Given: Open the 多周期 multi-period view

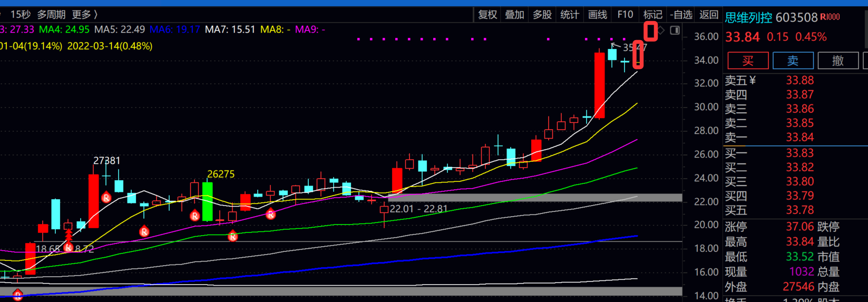Looking at the screenshot, I should tap(51, 14).
